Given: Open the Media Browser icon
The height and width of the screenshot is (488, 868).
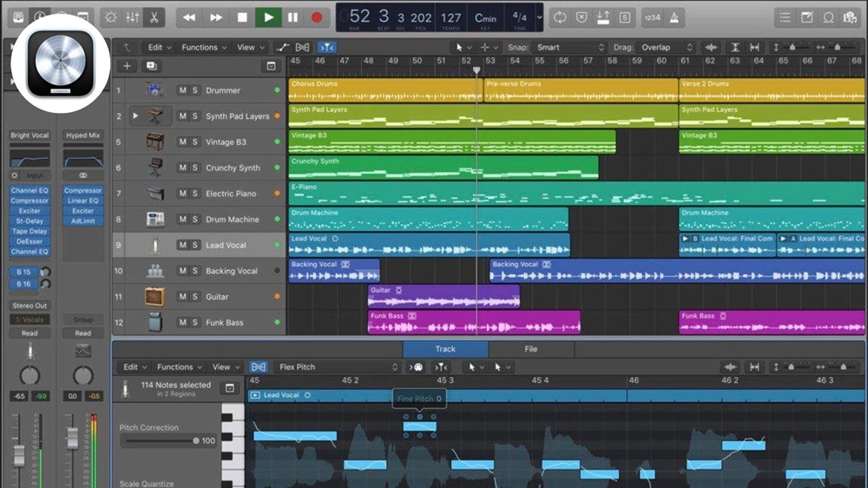Looking at the screenshot, I should [850, 17].
